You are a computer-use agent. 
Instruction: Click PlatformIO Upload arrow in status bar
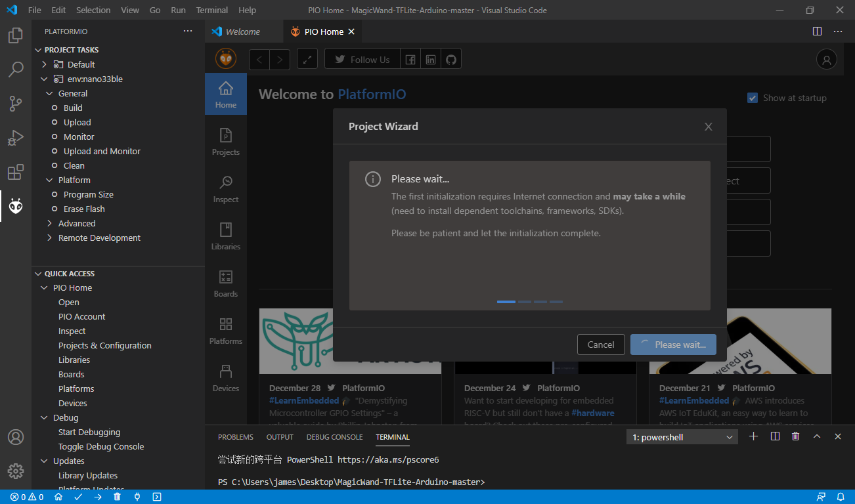pyautogui.click(x=98, y=497)
